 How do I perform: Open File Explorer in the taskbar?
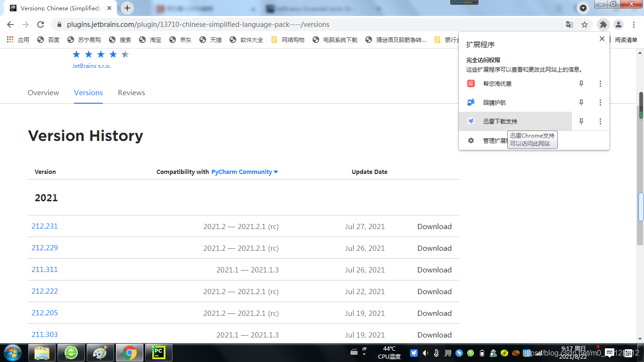point(42,353)
